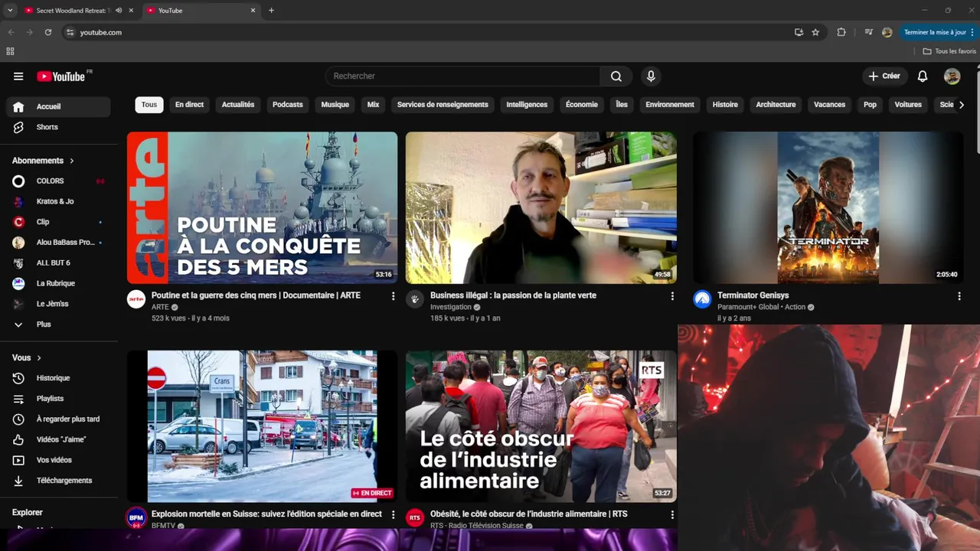This screenshot has height=551, width=980.
Task: Open the Le Jèm'ss subscription
Action: coord(58,304)
